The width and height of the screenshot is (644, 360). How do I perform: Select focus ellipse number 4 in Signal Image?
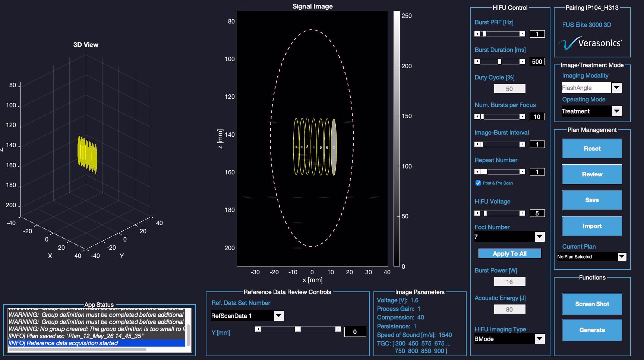click(313, 148)
